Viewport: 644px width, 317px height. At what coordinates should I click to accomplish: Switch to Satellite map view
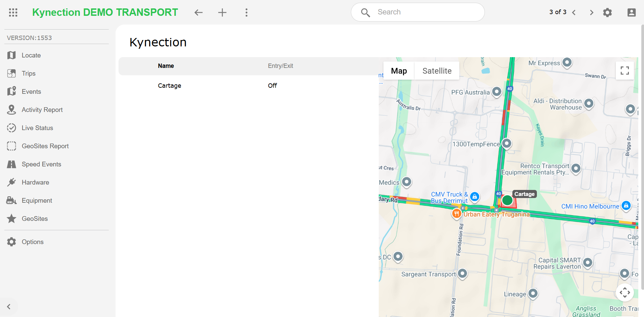click(437, 71)
